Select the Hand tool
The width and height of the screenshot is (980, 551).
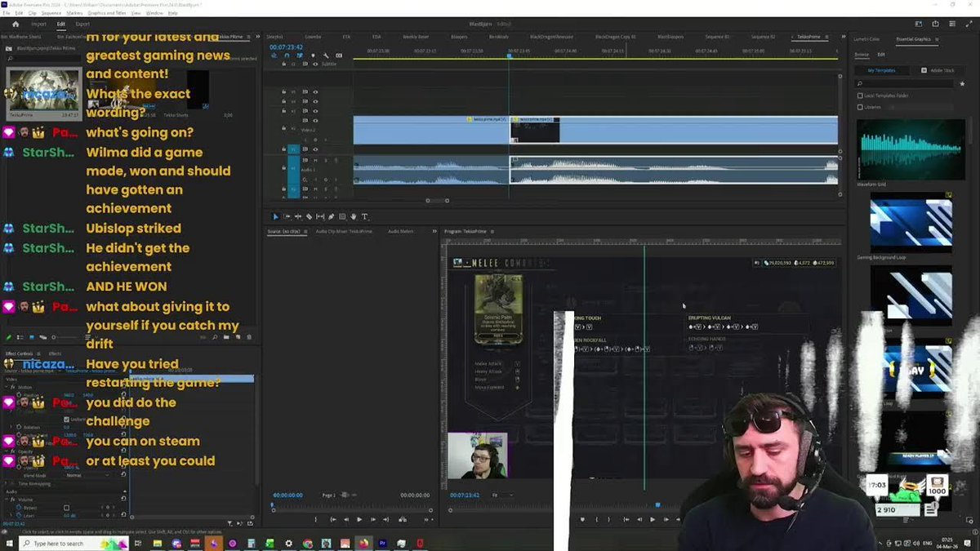coord(354,216)
